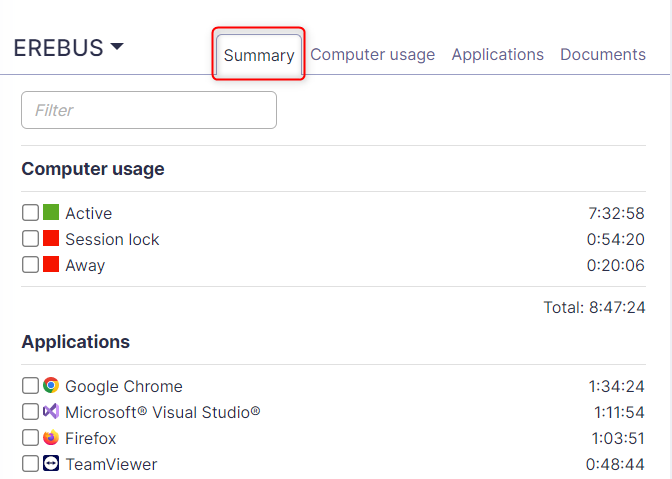Open the Computer usage tab

click(x=372, y=55)
